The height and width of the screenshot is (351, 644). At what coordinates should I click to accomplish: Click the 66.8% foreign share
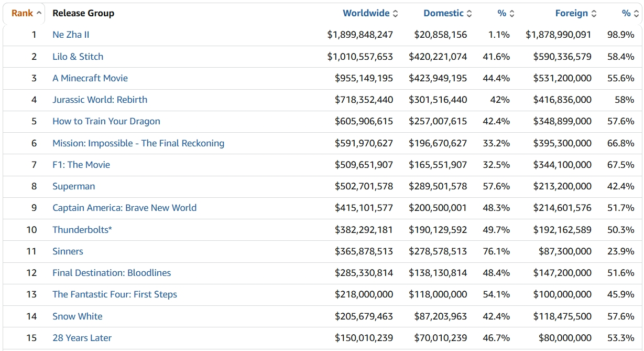point(621,143)
